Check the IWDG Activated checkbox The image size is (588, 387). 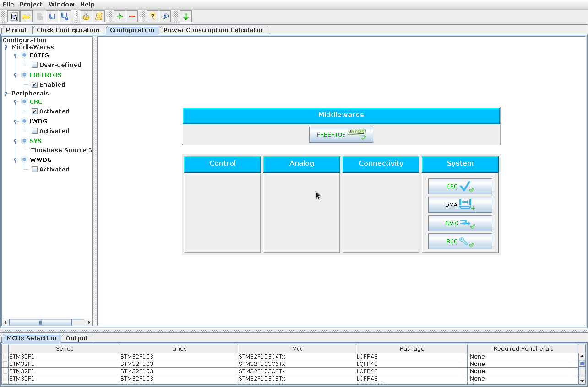click(34, 131)
